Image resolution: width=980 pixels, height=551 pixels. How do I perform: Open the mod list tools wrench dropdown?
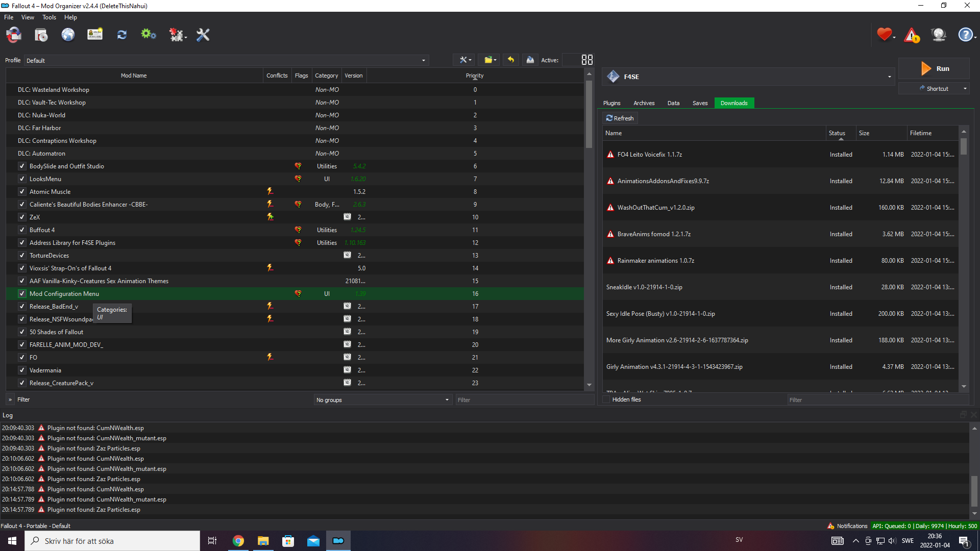[x=464, y=60]
